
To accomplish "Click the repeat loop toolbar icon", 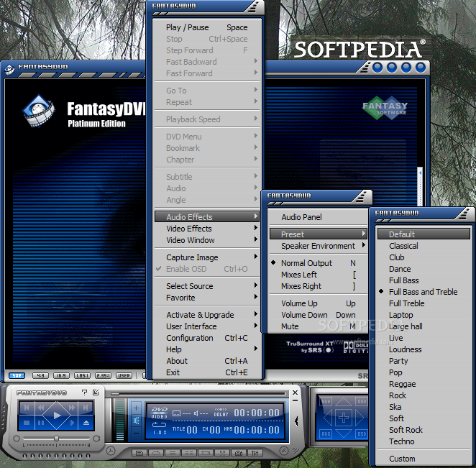I will coord(156,453).
